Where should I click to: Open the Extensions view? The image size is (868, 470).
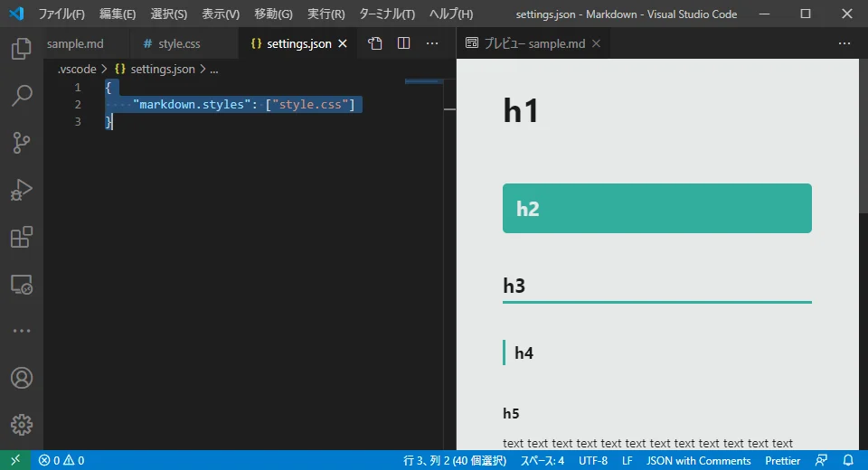tap(22, 237)
